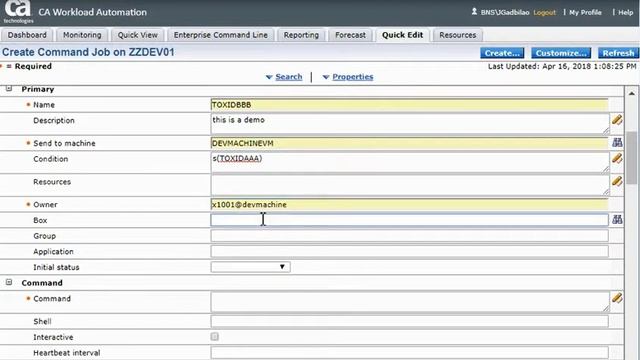Open the Description field pencil editor icon
Image resolution: width=640 pixels, height=360 pixels.
[617, 120]
